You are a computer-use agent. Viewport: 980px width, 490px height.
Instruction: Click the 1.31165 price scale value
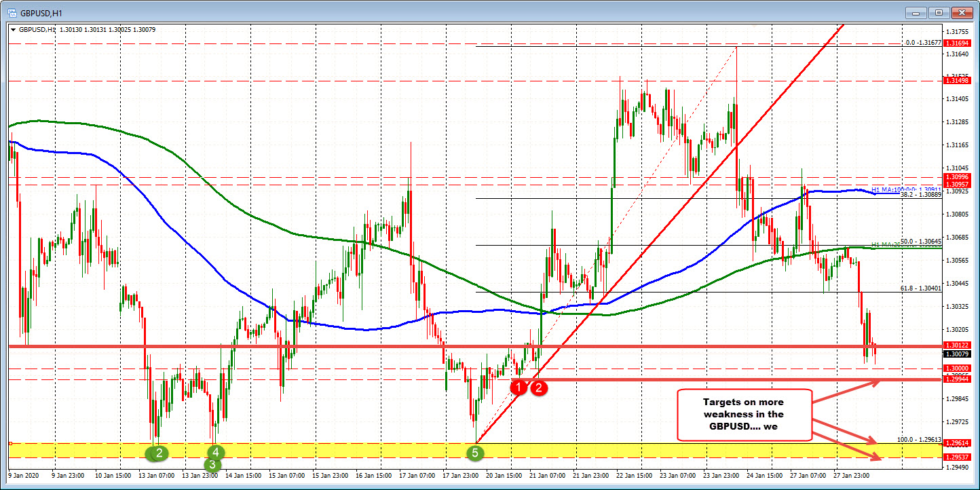click(x=959, y=145)
